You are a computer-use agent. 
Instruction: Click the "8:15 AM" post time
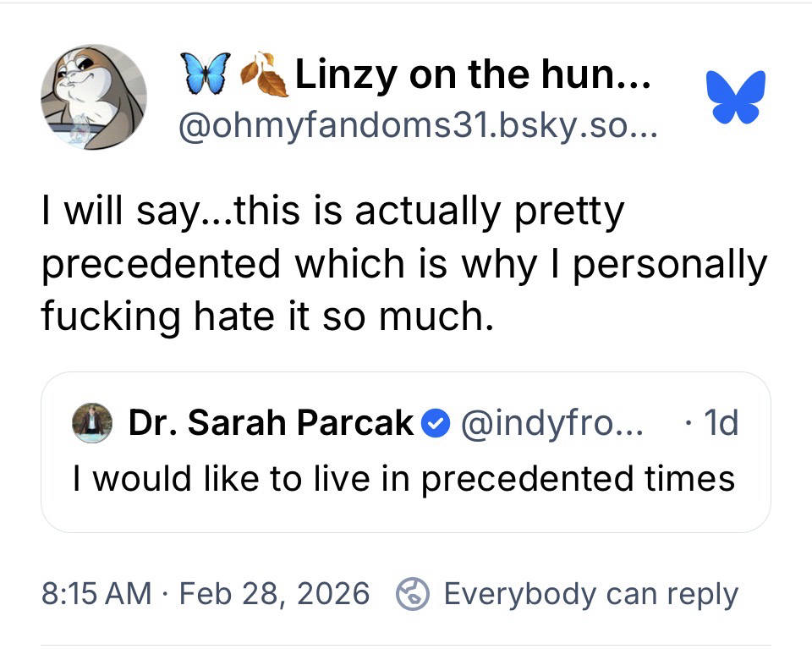[96, 594]
